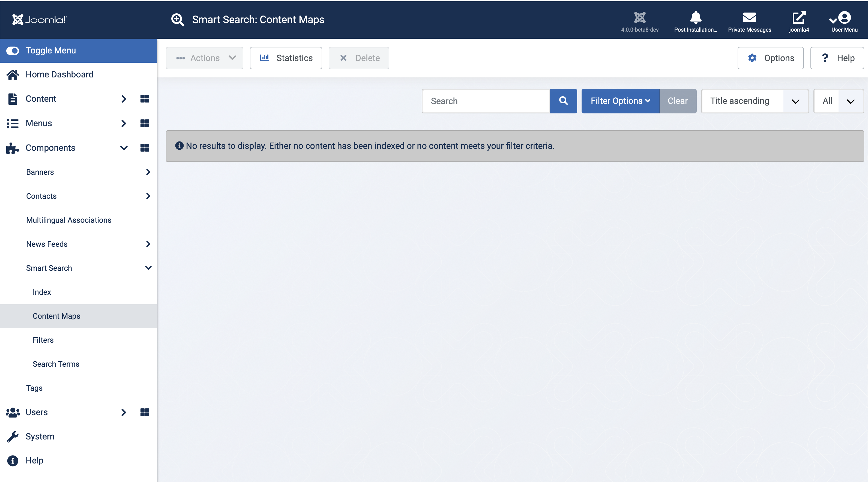
Task: Click the Statistics chart icon
Action: tap(265, 58)
